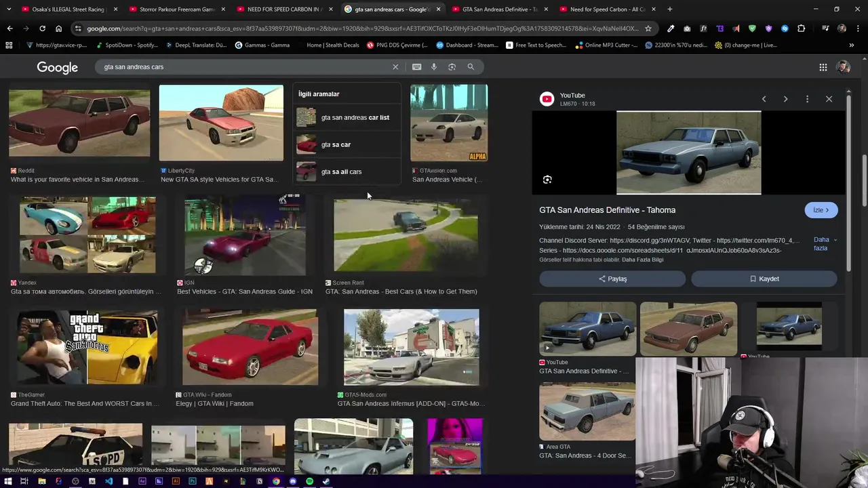Go back with the browser back arrow
The height and width of the screenshot is (488, 868).
[x=9, y=28]
